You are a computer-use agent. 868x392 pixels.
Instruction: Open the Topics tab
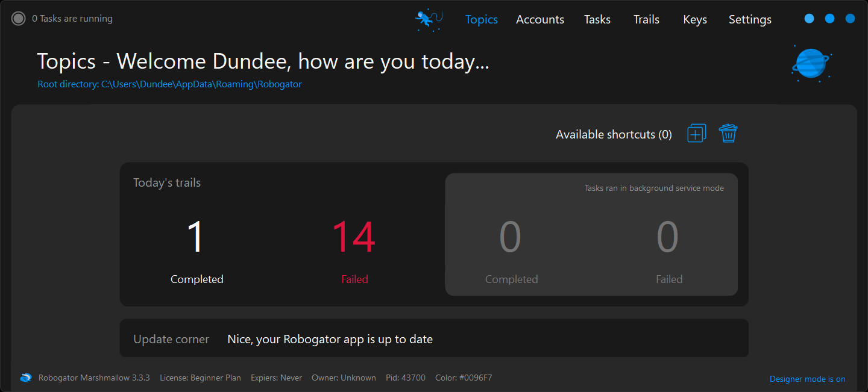click(481, 20)
